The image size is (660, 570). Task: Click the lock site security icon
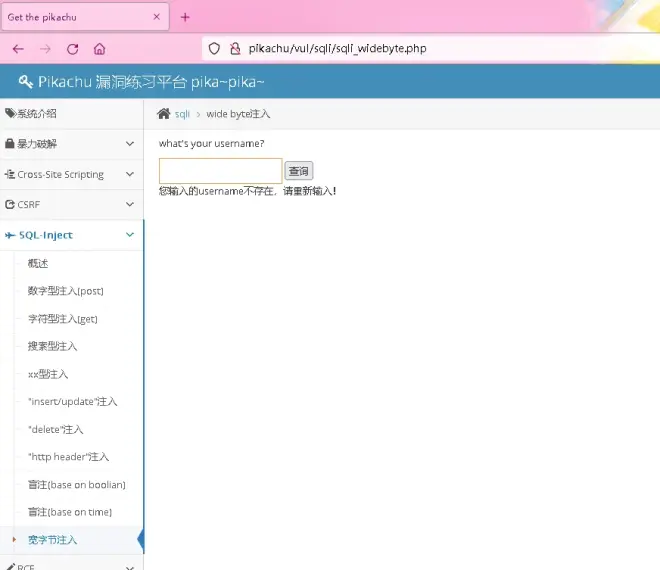235,48
